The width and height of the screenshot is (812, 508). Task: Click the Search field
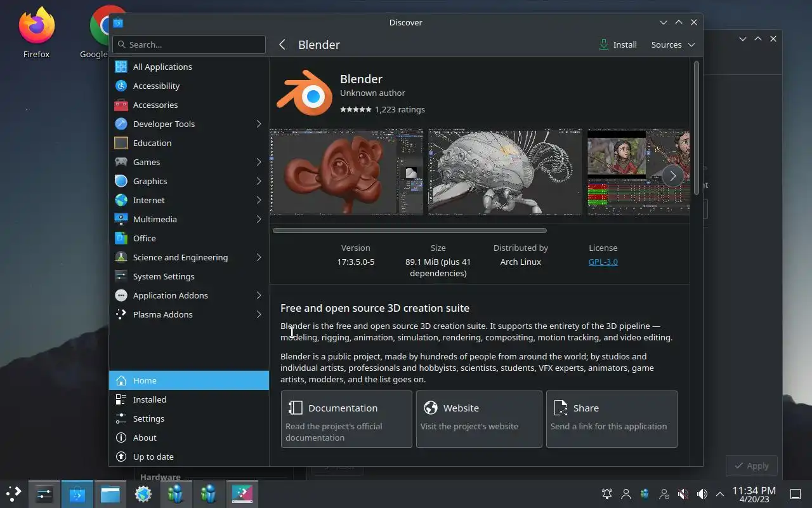pyautogui.click(x=189, y=44)
